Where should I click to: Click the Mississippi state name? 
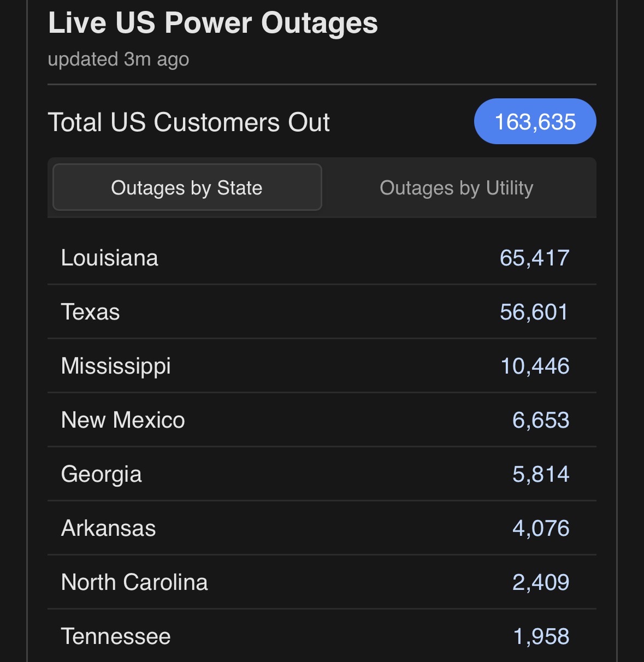pyautogui.click(x=116, y=366)
